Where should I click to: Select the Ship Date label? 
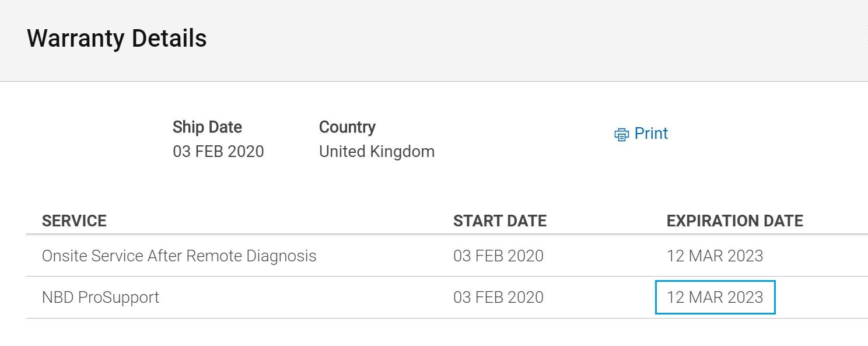coord(207,127)
